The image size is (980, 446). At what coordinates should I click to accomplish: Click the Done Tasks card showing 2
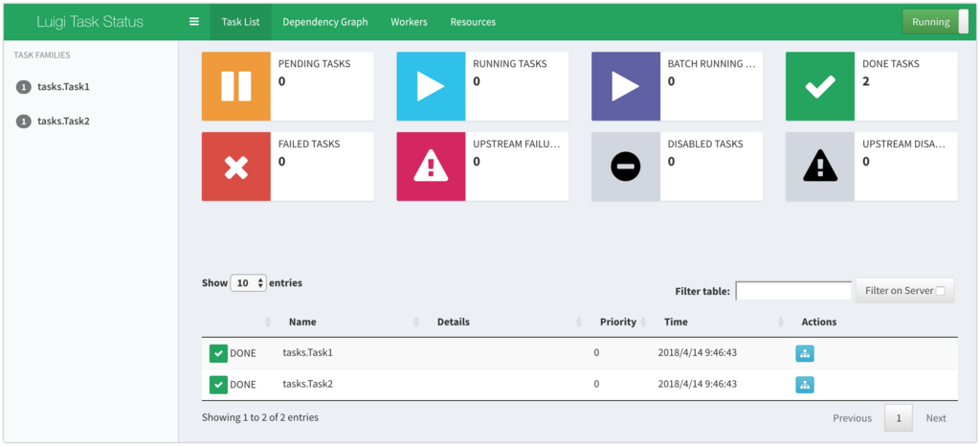coord(871,86)
